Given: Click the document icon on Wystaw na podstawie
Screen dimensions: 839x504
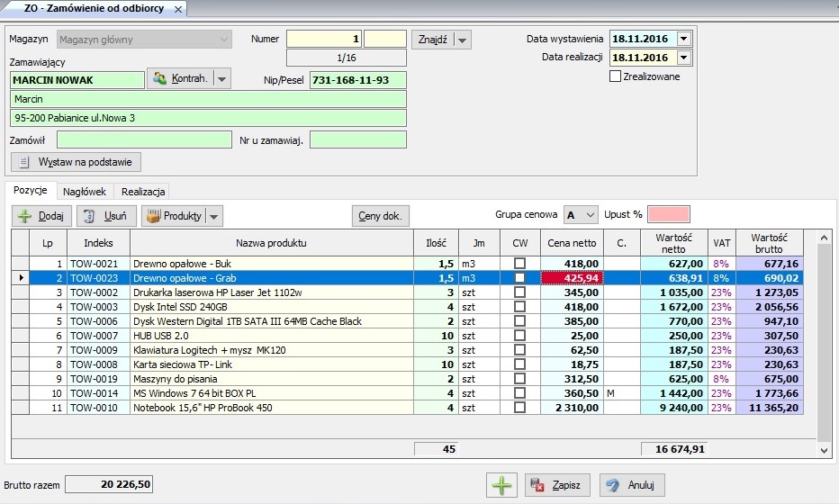Looking at the screenshot, I should click(x=23, y=162).
